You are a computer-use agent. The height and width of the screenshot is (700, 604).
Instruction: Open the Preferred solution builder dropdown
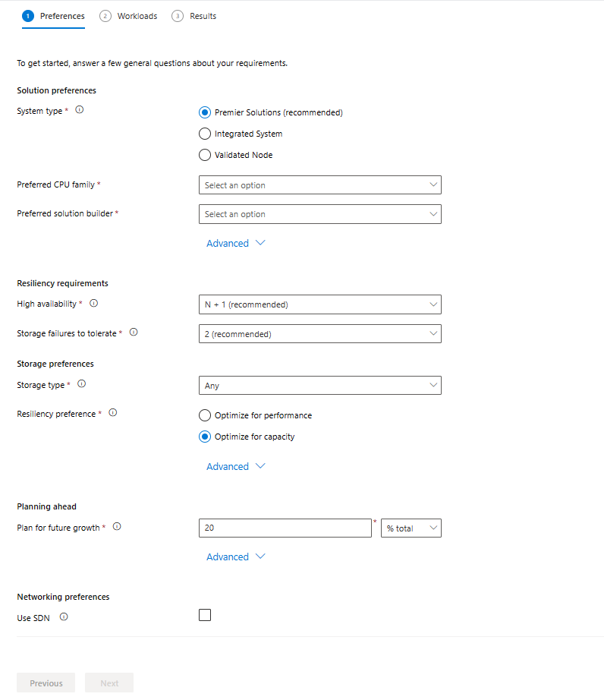pos(319,213)
